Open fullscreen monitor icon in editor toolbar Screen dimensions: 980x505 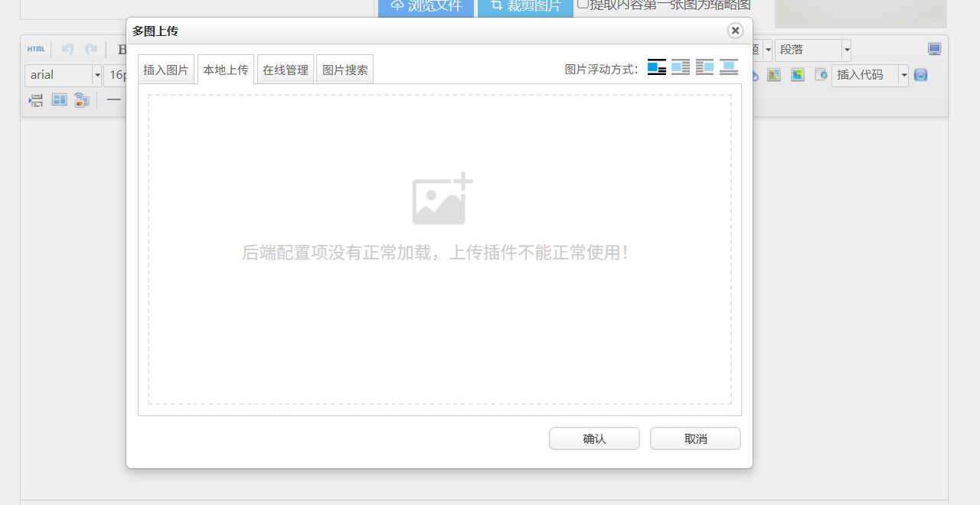pos(935,49)
